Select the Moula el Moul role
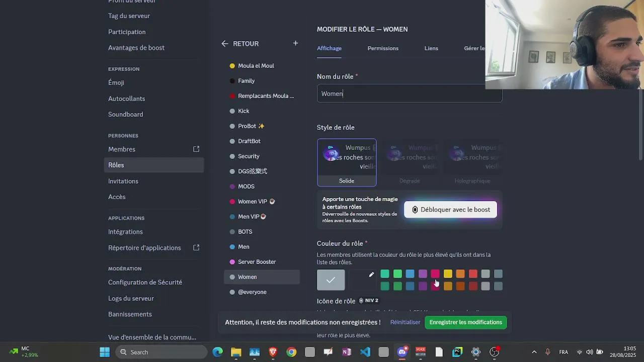This screenshot has height=362, width=644. [x=262, y=66]
